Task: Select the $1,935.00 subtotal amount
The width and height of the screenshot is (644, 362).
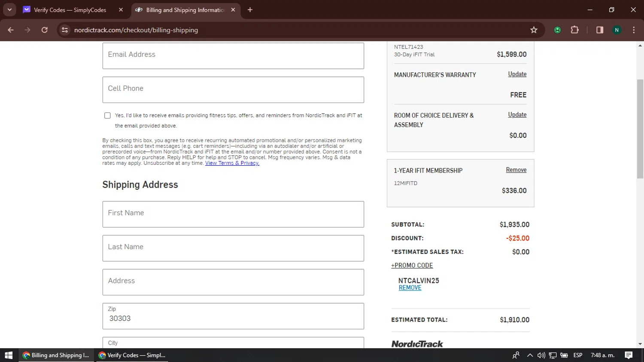Action: tap(514, 225)
